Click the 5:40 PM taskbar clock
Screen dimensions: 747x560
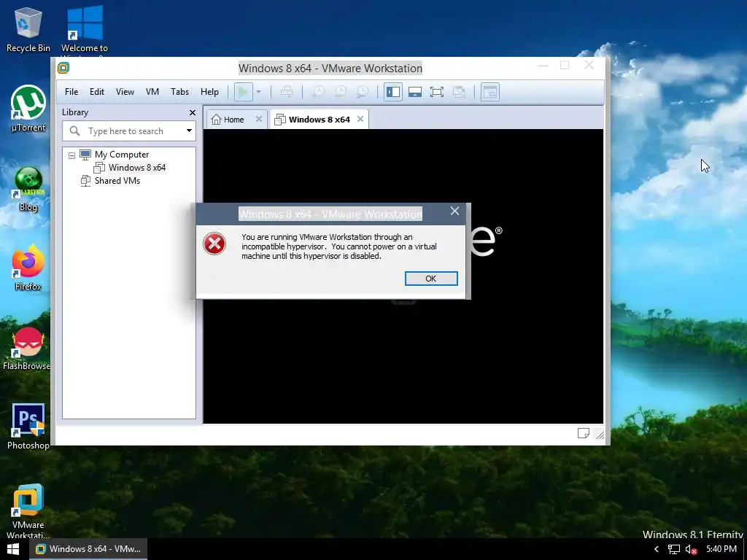(721, 549)
